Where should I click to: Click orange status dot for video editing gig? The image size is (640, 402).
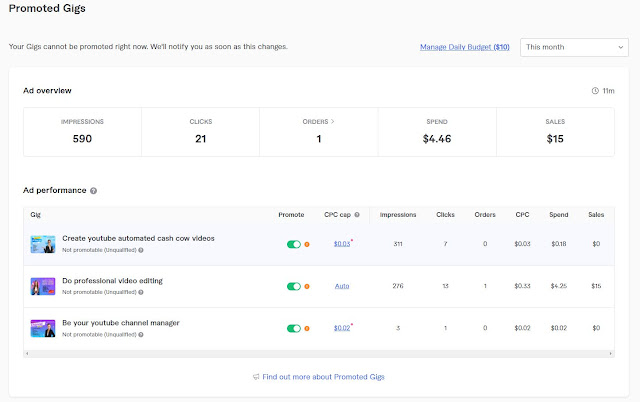click(x=307, y=286)
